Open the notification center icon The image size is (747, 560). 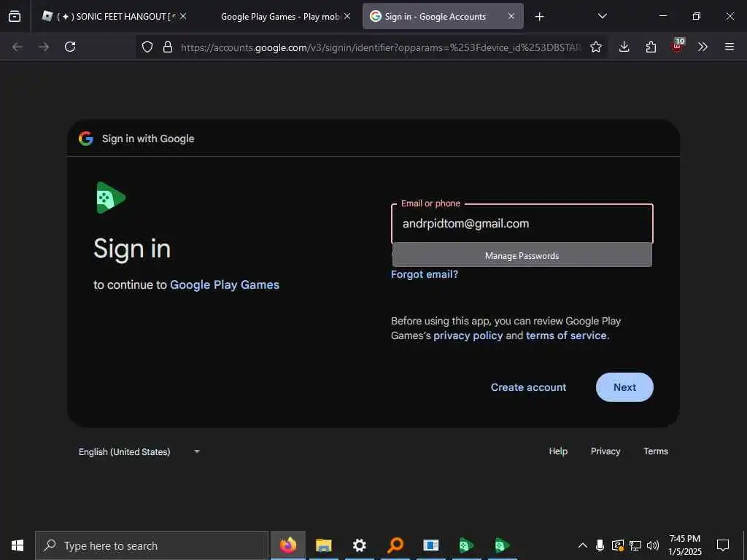point(723,545)
